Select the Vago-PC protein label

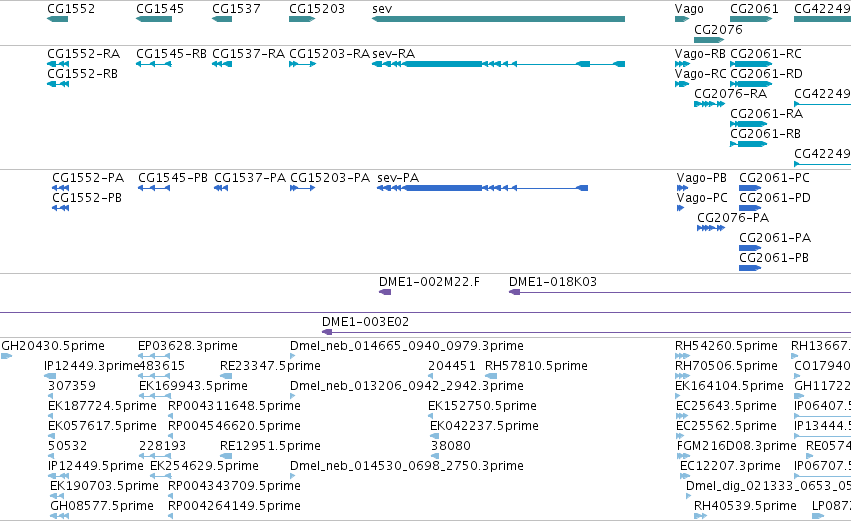[702, 198]
